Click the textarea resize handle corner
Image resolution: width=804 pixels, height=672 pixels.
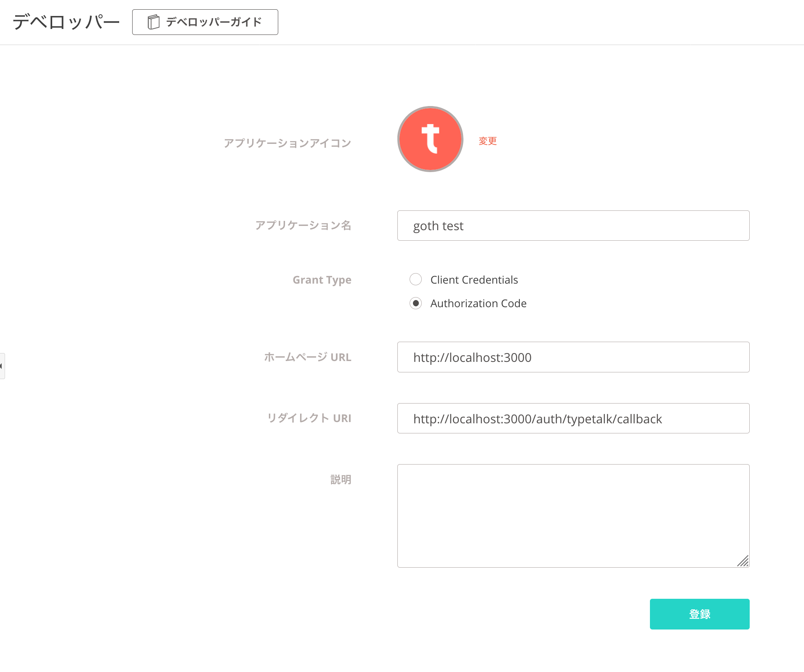(743, 561)
